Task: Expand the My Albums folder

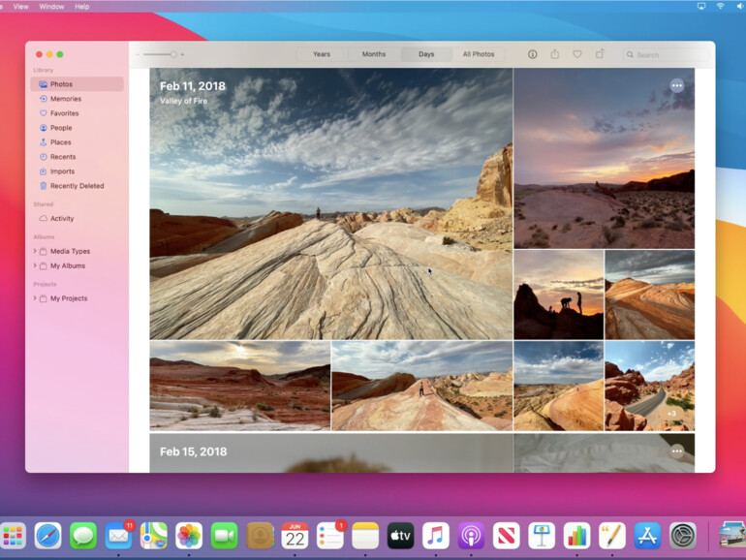Action: [35, 265]
